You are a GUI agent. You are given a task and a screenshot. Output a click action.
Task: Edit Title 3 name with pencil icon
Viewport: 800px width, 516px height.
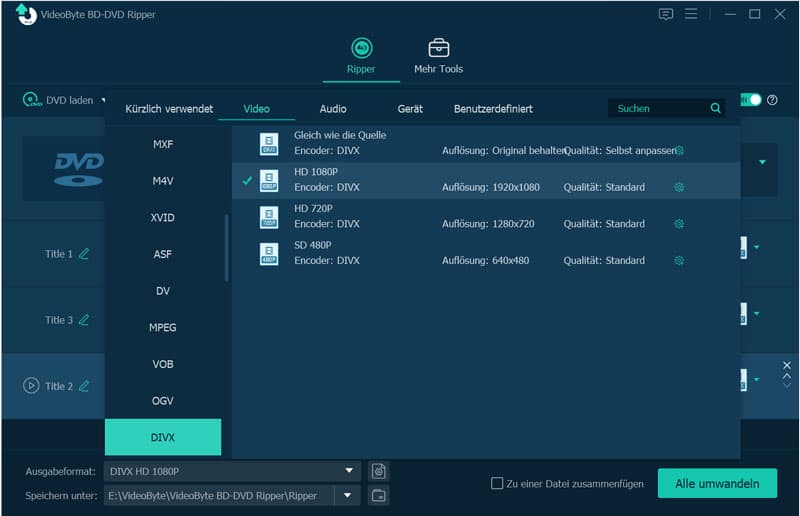[84, 320]
